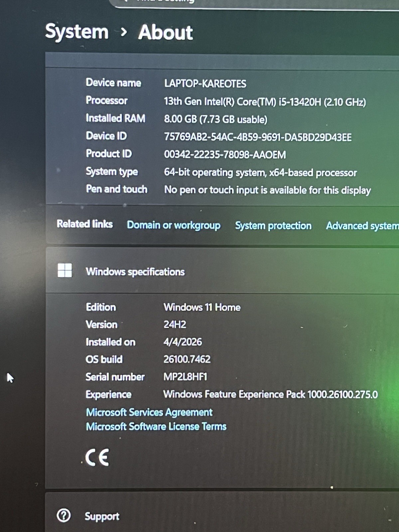Open Advanced system settings link
This screenshot has width=399, height=532.
tap(362, 226)
